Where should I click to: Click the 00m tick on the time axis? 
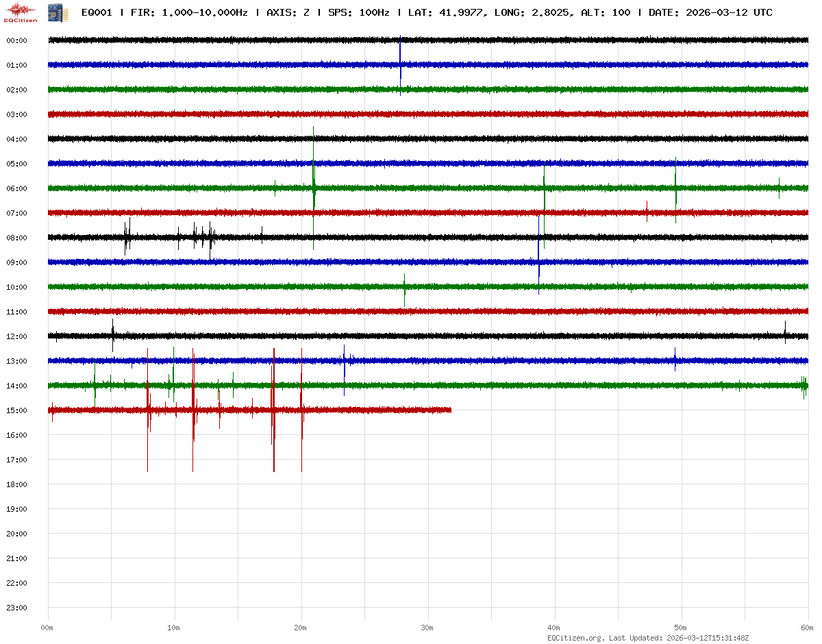[x=47, y=628]
